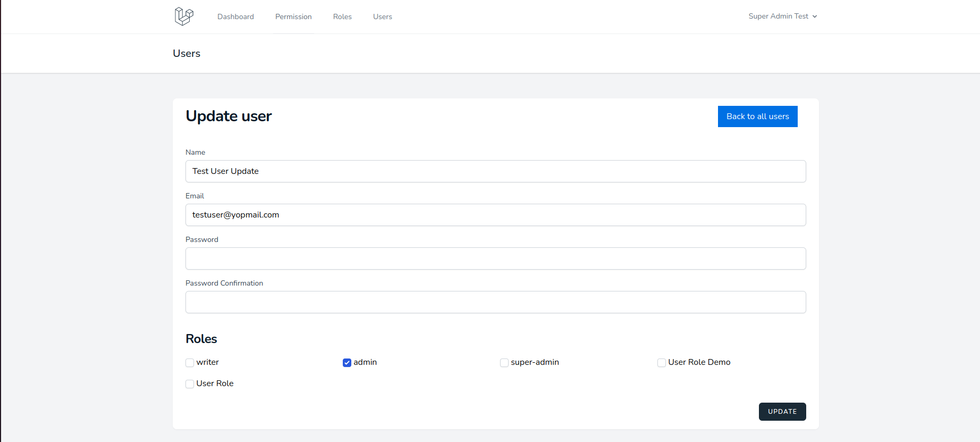The image size is (980, 442).
Task: Open the Dashboard nav link
Action: (235, 16)
